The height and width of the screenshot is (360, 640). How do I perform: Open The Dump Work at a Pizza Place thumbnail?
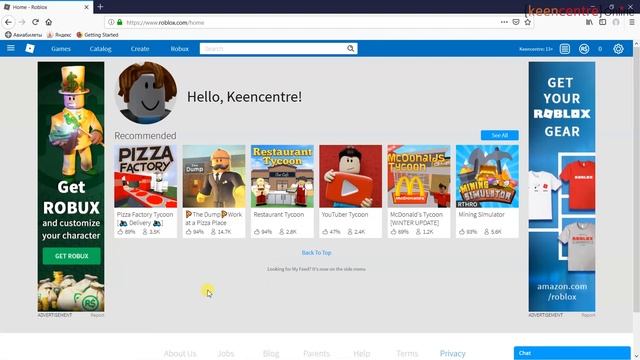click(214, 176)
